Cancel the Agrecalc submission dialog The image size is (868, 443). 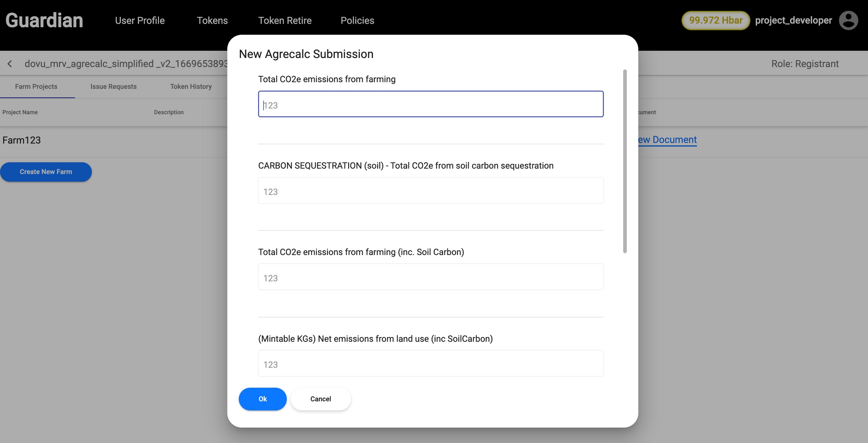pos(320,399)
